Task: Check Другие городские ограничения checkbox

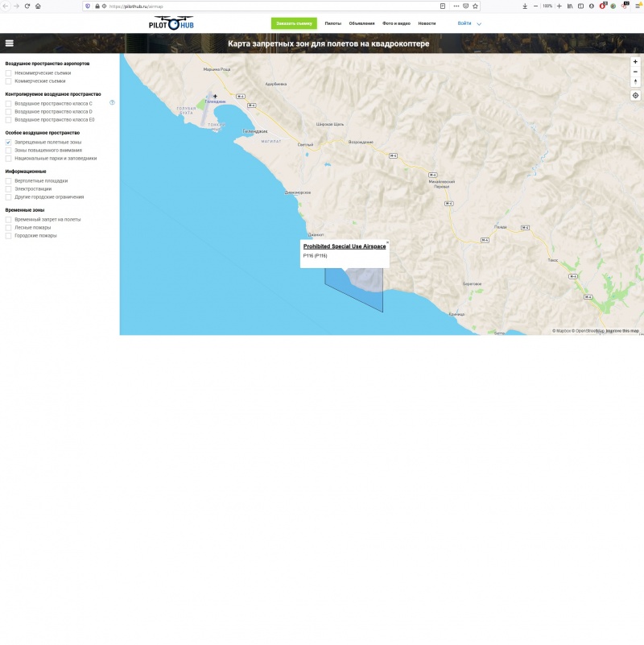Action: (x=8, y=197)
